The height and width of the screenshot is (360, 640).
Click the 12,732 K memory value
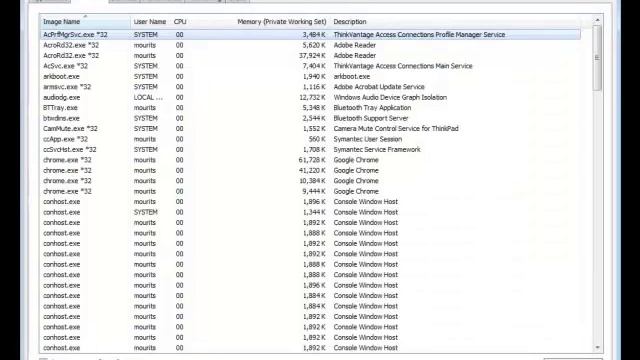pyautogui.click(x=312, y=97)
